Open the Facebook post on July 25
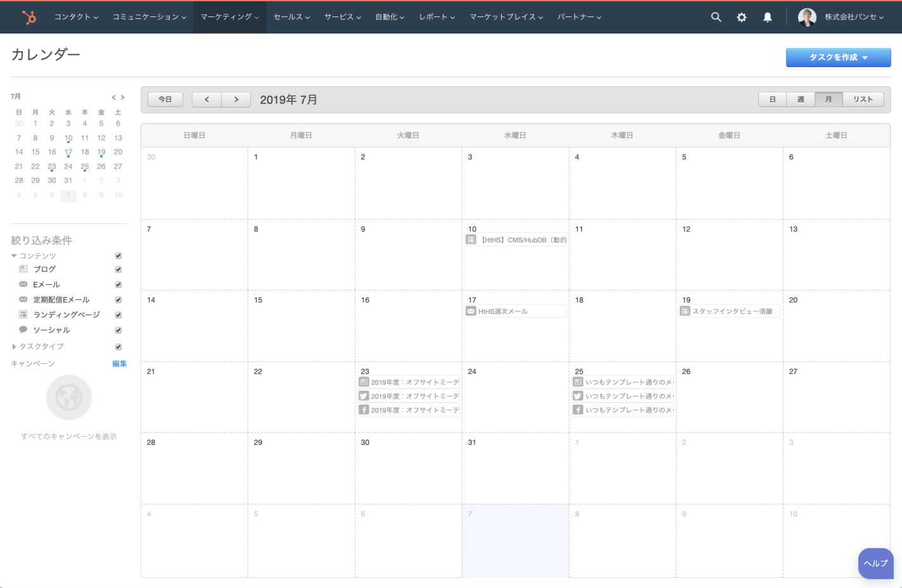Image resolution: width=902 pixels, height=588 pixels. point(623,410)
